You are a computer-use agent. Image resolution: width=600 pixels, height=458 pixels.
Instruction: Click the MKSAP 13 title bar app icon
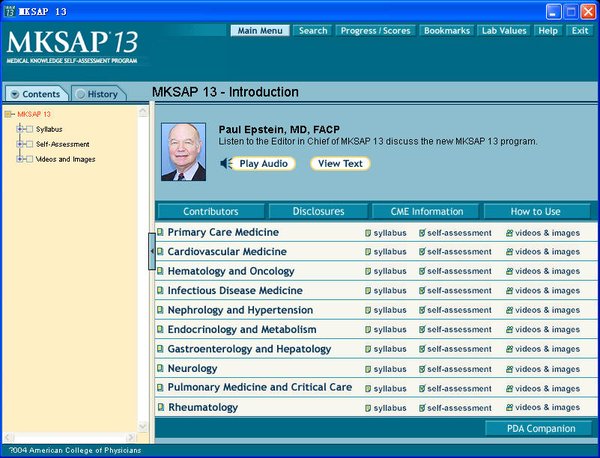point(10,11)
